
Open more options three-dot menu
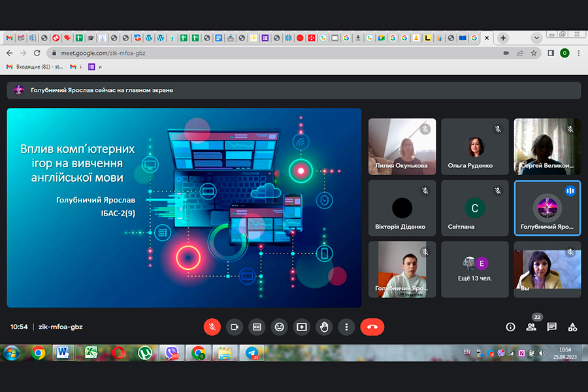[x=347, y=327]
